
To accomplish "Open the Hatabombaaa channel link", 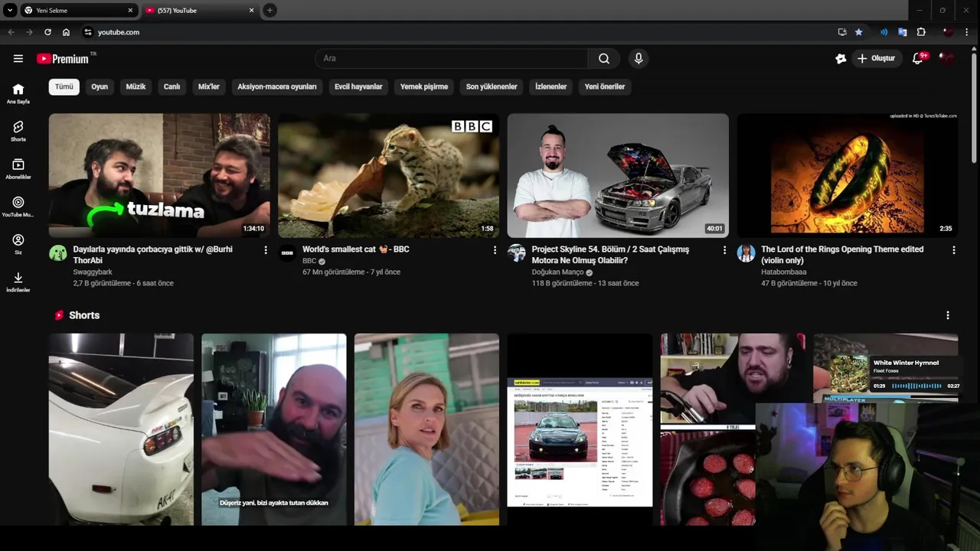I will click(784, 272).
